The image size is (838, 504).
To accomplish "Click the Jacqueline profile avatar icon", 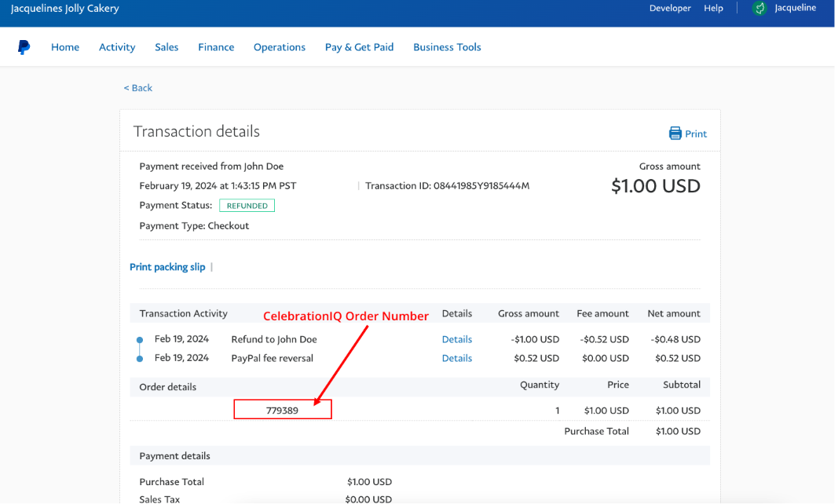I will (x=759, y=9).
